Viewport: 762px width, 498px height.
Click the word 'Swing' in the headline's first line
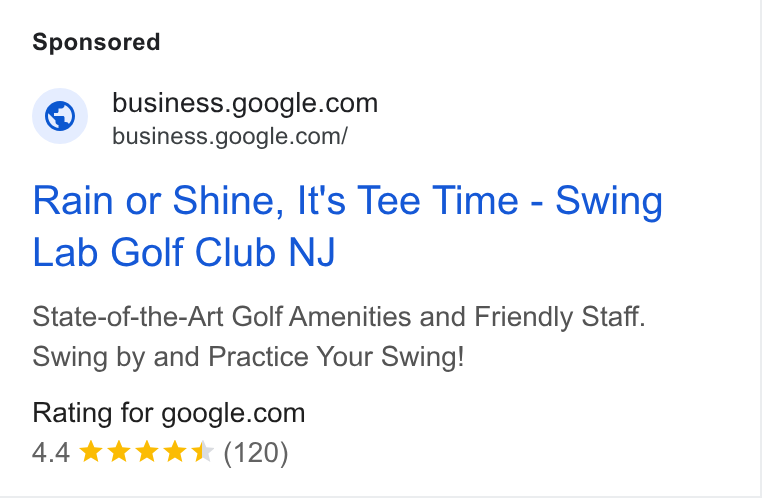point(609,201)
